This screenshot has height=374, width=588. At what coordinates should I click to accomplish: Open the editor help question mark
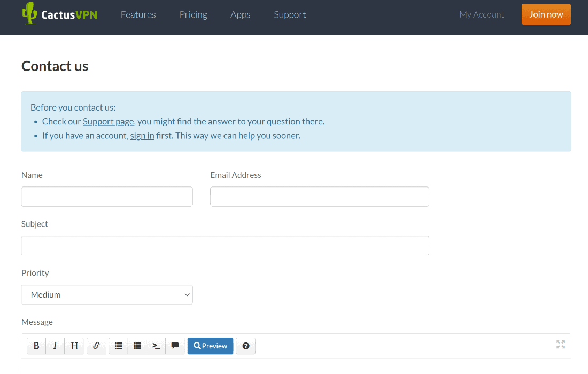tap(246, 346)
